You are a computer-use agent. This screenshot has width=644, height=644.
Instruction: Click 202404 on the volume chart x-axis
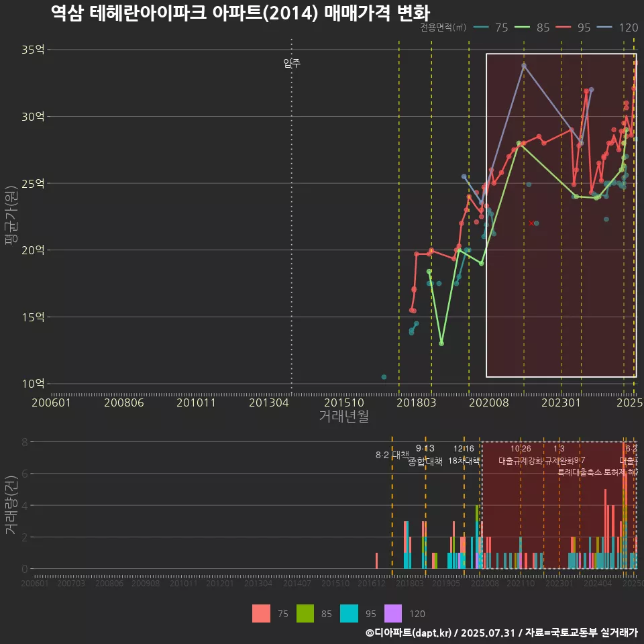pos(598,584)
